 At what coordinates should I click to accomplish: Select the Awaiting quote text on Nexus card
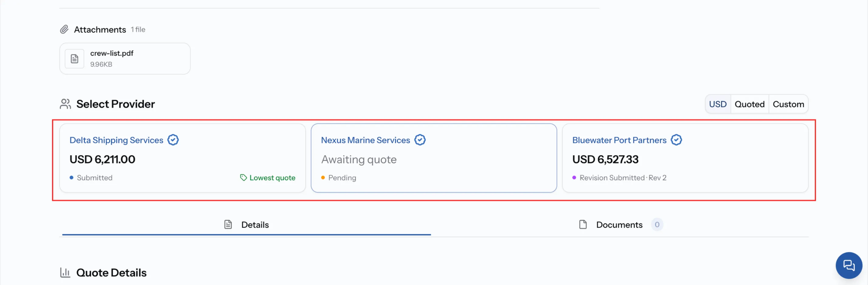(x=359, y=159)
